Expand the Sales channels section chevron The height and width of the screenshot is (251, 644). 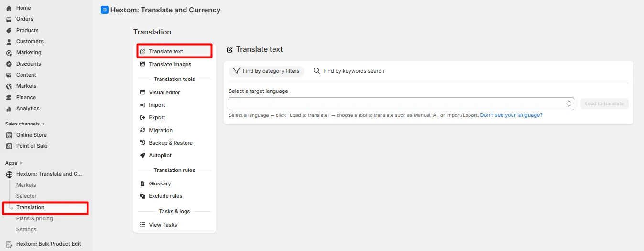[x=43, y=124]
